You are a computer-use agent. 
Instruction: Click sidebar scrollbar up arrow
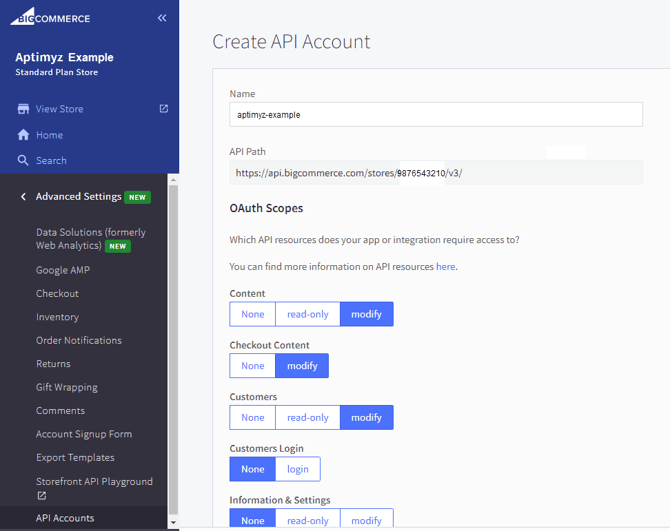coord(173,181)
